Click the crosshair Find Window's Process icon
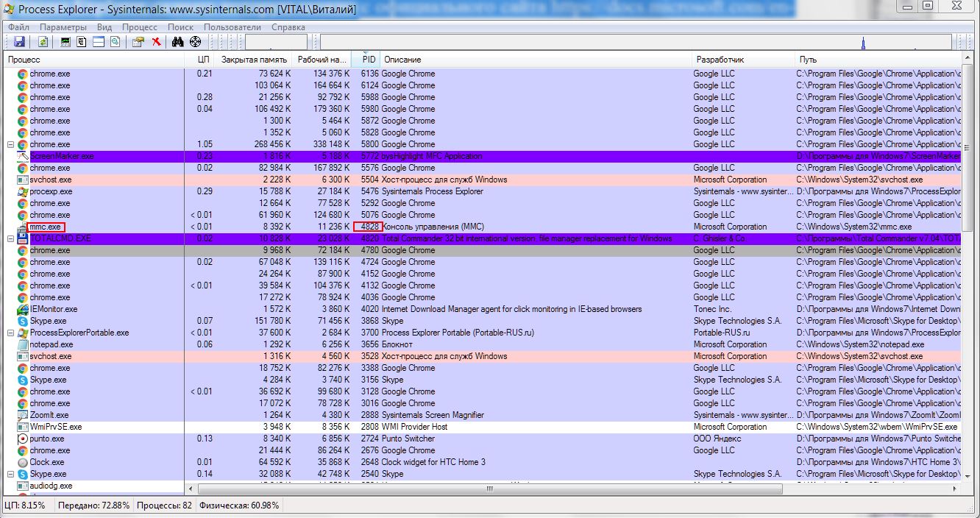This screenshot has width=980, height=518. [x=195, y=42]
